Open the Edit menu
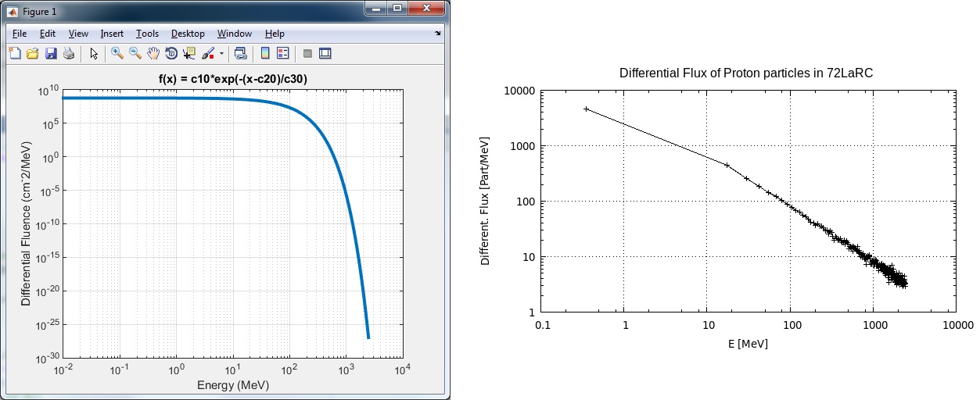This screenshot has height=400, width=980. click(48, 34)
